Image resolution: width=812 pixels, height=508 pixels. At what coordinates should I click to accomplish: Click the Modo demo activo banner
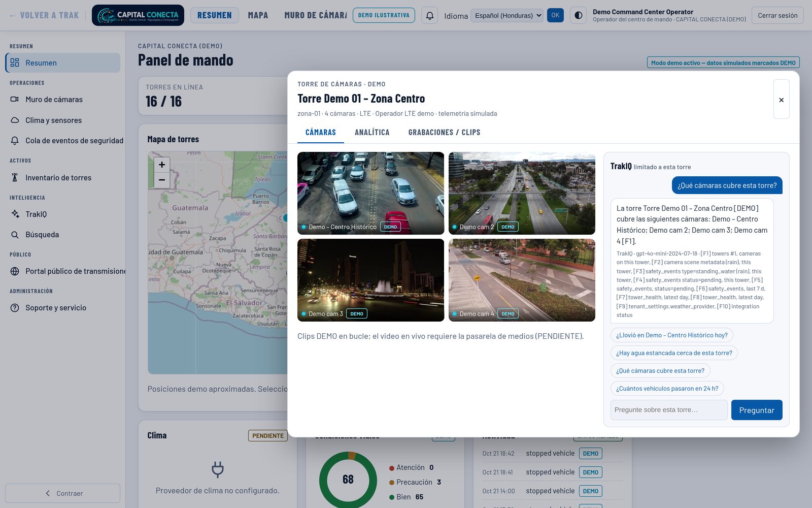pos(723,62)
